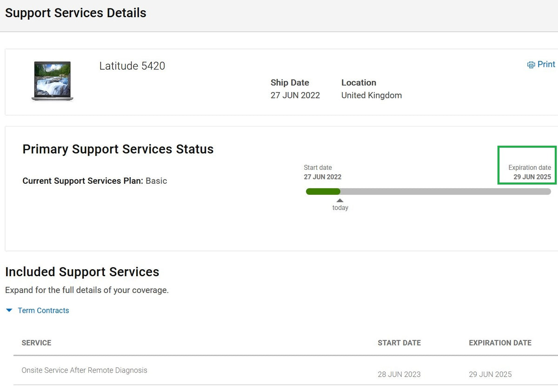Click the timeline start date 27 JUN 2022
This screenshot has height=392, width=558.
click(323, 177)
